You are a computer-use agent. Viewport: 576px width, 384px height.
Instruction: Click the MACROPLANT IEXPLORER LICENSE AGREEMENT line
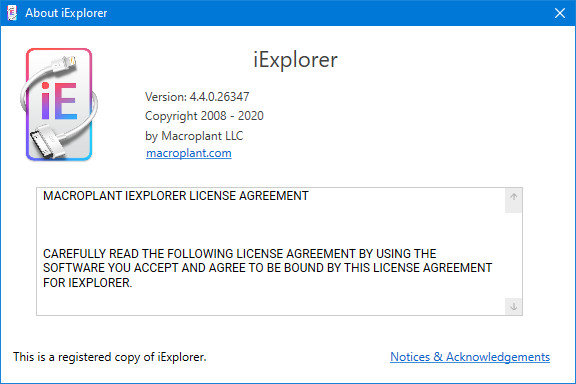coord(176,196)
